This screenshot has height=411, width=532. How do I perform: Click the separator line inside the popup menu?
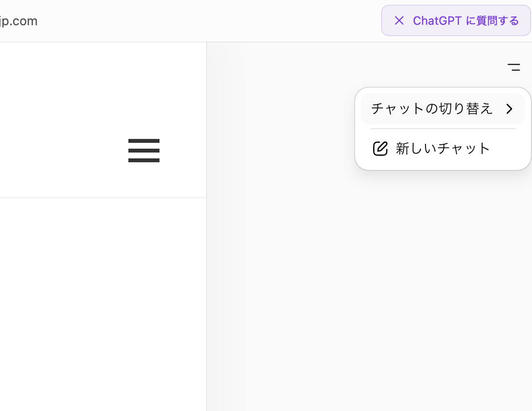pos(443,129)
